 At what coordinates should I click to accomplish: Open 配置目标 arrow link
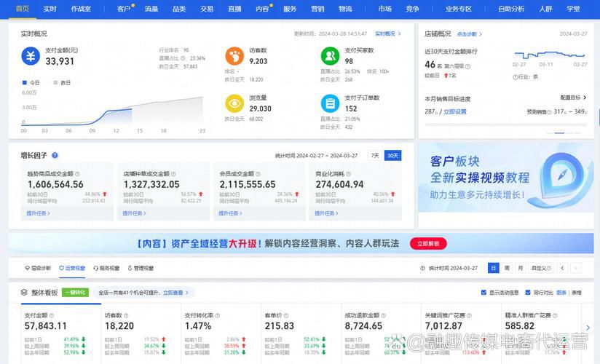pyautogui.click(x=573, y=98)
